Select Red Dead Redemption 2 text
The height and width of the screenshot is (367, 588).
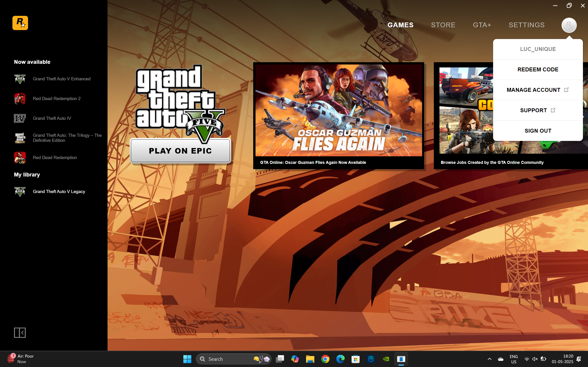coord(57,98)
